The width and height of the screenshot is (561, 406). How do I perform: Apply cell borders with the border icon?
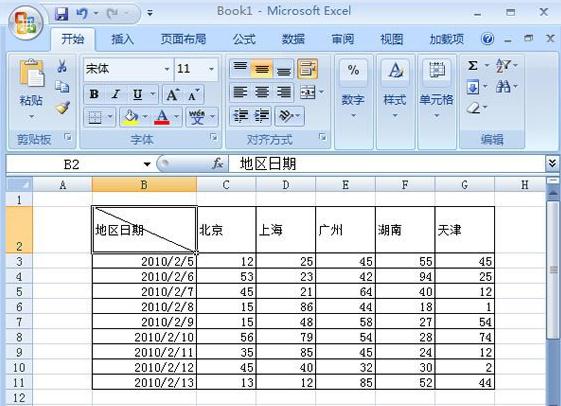click(x=95, y=117)
